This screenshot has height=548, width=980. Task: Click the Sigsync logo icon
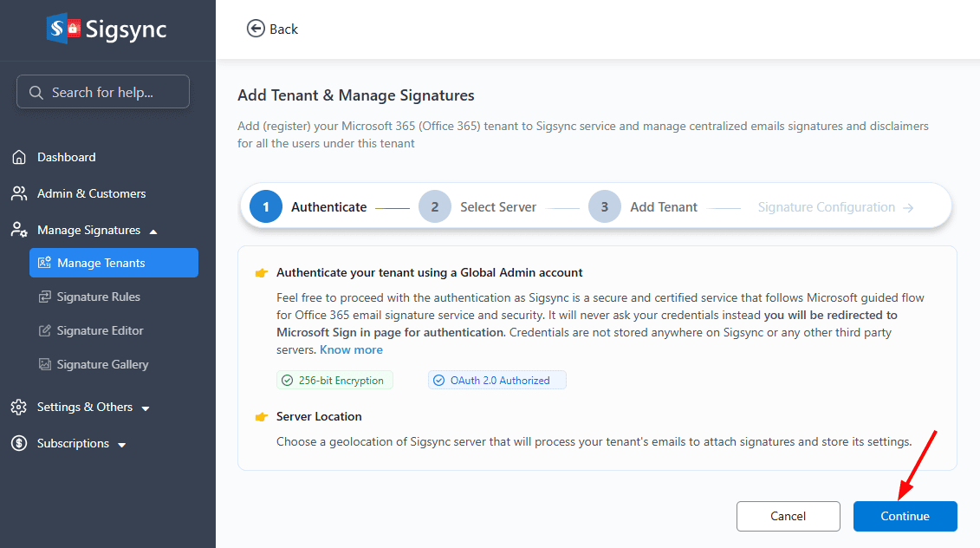pyautogui.click(x=63, y=29)
